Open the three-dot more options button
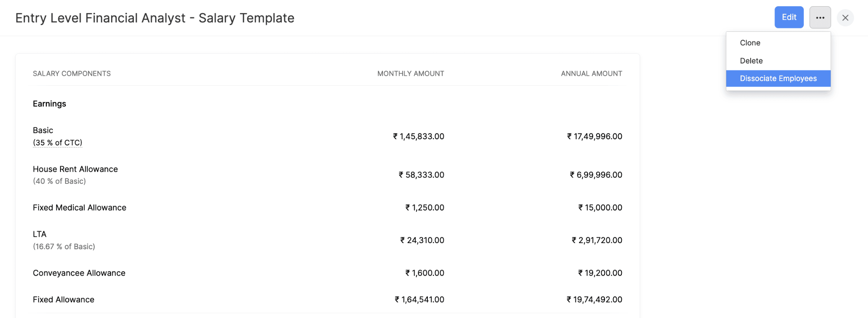Image resolution: width=868 pixels, height=318 pixels. coord(820,17)
